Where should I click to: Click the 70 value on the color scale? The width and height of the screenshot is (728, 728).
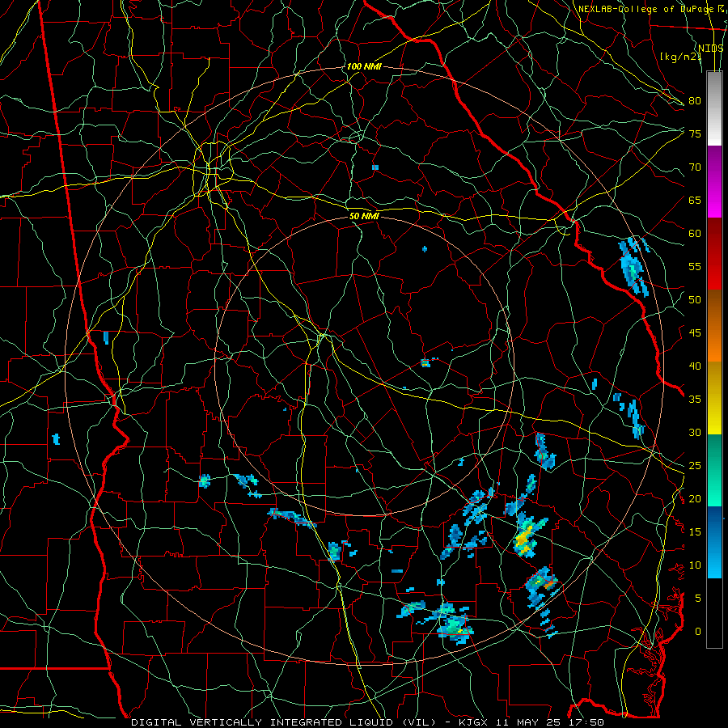pyautogui.click(x=695, y=167)
